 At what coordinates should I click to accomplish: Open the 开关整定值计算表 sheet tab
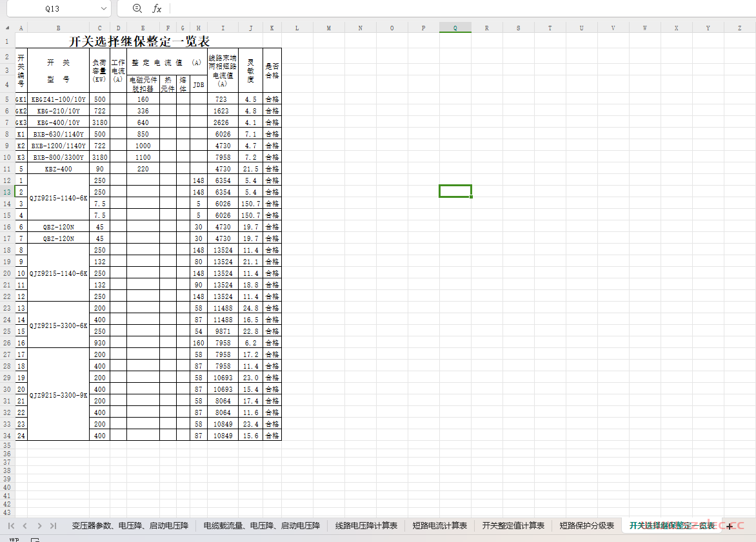[513, 526]
